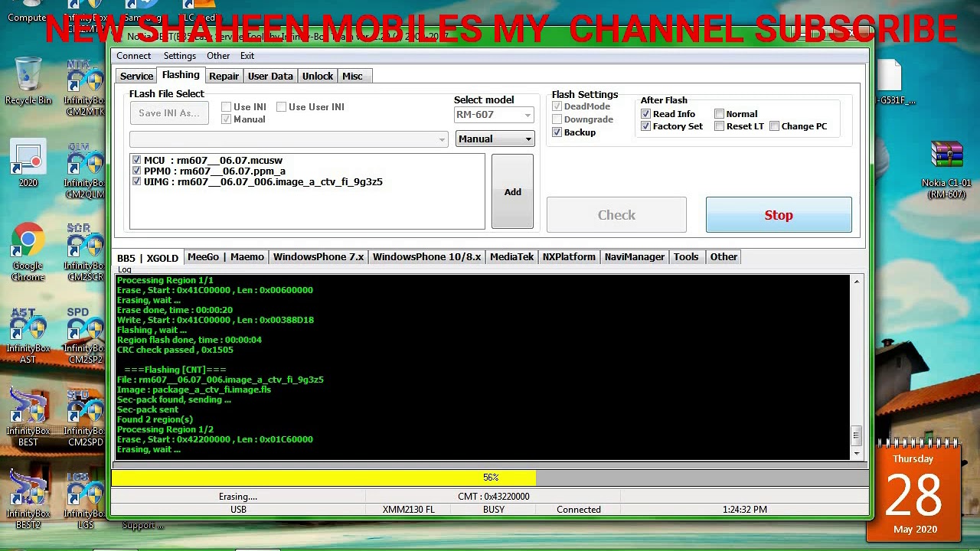Toggle the UIMG image file checkbox
Viewport: 980px width, 551px height.
click(136, 181)
